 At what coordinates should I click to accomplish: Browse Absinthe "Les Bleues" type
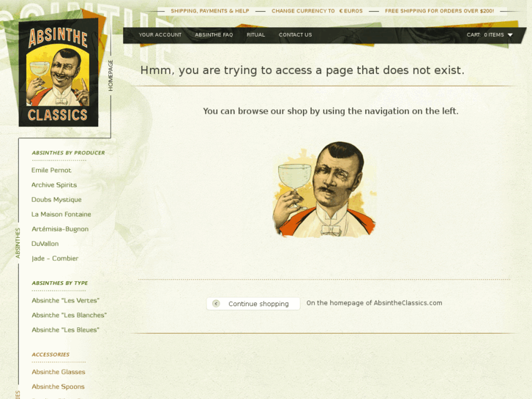tap(65, 329)
